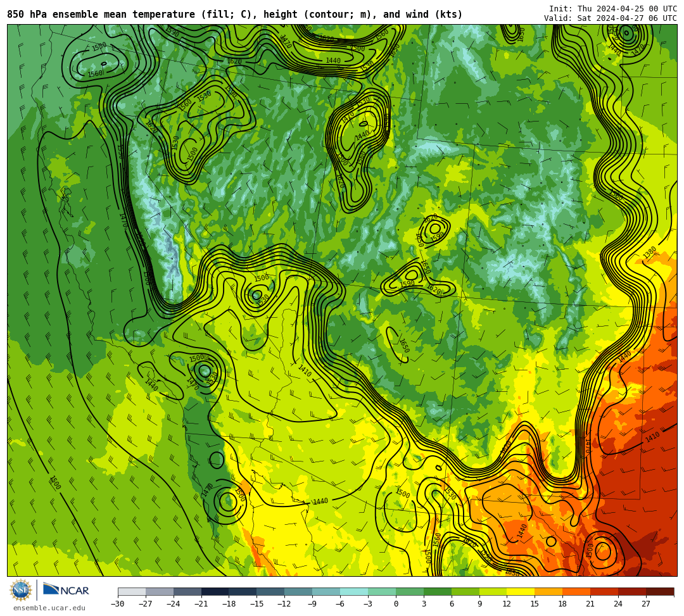Viewport: 684px width, 616px height.
Task: Pick the colorbar segment between 21 and 24
Action: pyautogui.click(x=605, y=591)
